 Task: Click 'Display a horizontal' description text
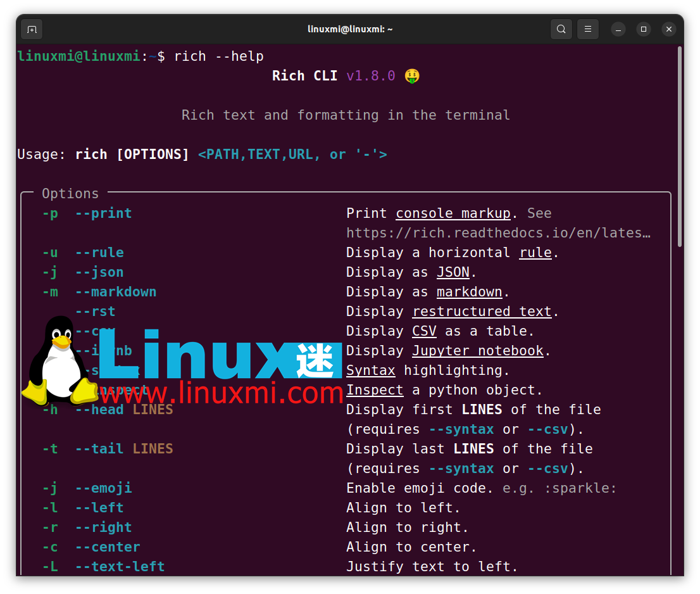(428, 253)
